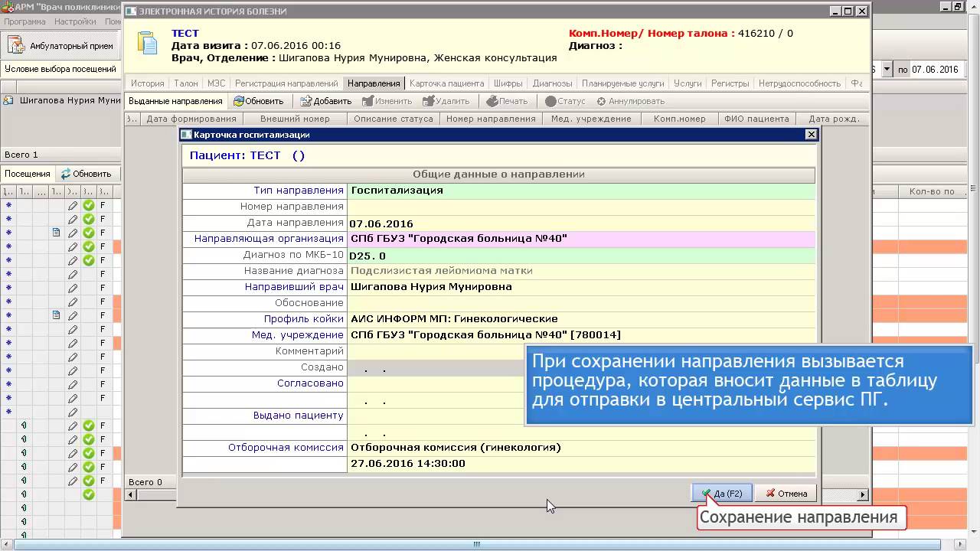The image size is (980, 551).
Task: Click the Обновить icon in directions toolbar
Action: point(240,101)
